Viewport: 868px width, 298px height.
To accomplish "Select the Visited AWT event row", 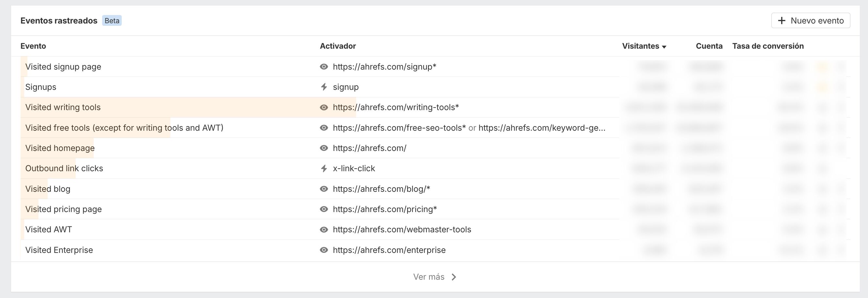I will pyautogui.click(x=49, y=229).
